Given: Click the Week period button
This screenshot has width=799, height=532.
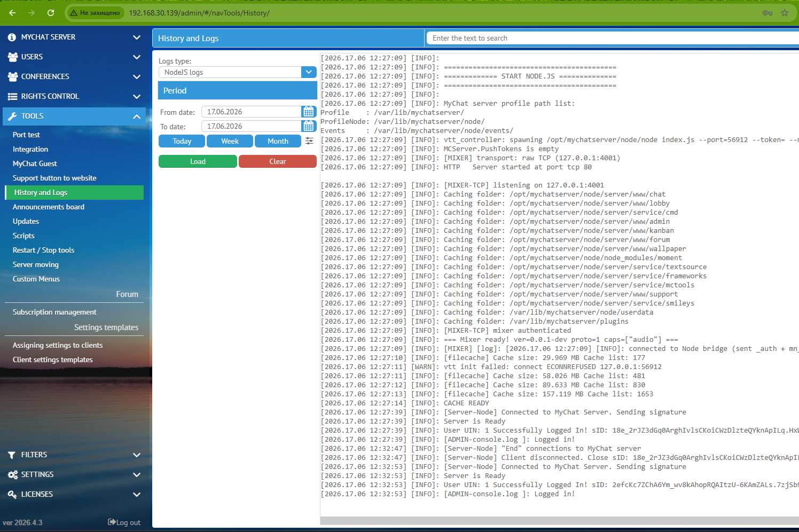Looking at the screenshot, I should pos(230,141).
